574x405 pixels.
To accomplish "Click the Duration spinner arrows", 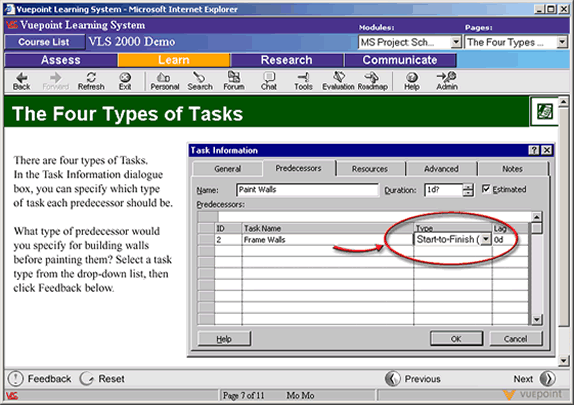I will point(468,190).
